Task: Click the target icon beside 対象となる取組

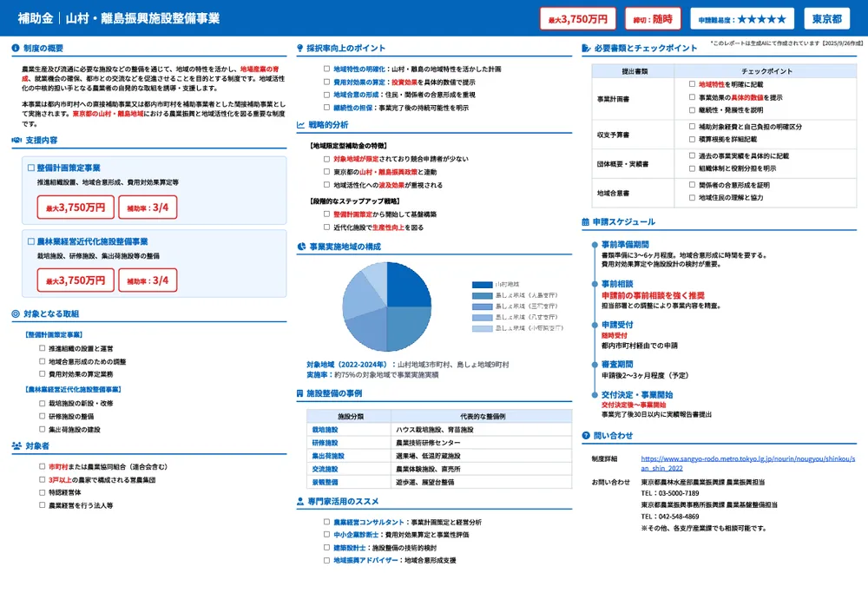Action: (16, 313)
